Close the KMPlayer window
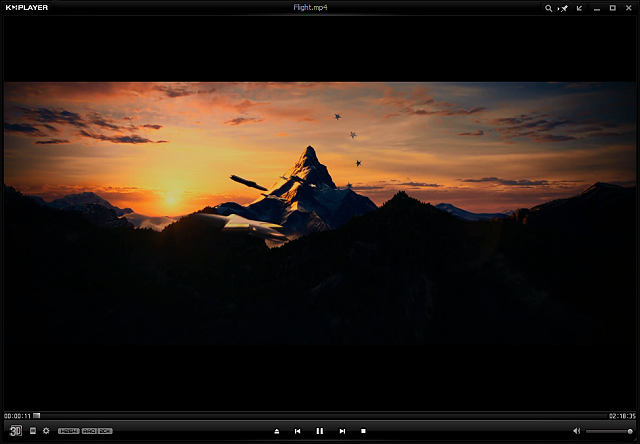 pyautogui.click(x=629, y=8)
